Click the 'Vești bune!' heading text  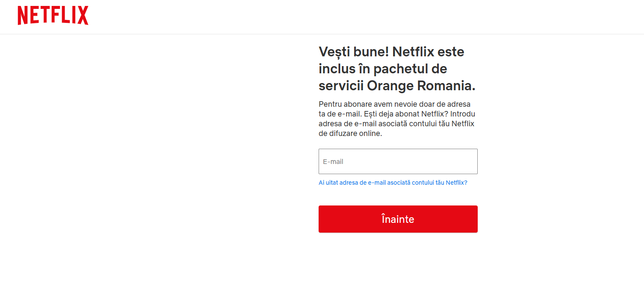click(353, 52)
